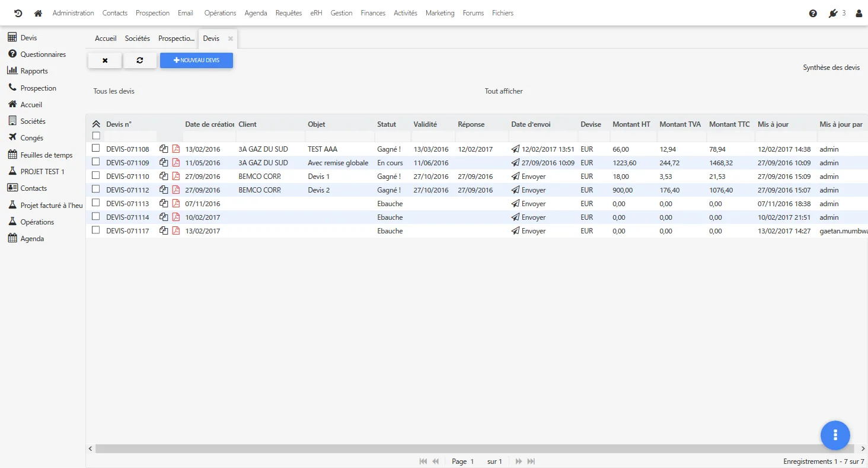The image size is (868, 468).
Task: Open Finances menu
Action: pos(373,13)
